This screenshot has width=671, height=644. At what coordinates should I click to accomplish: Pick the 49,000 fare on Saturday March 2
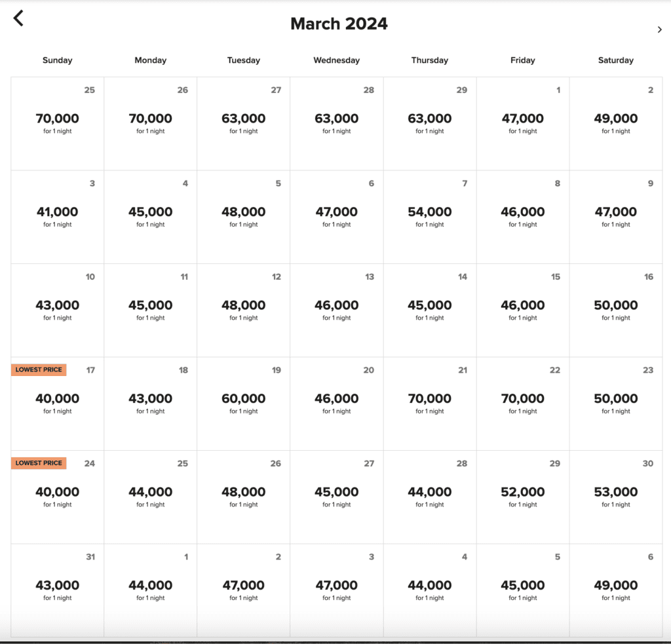click(x=615, y=120)
